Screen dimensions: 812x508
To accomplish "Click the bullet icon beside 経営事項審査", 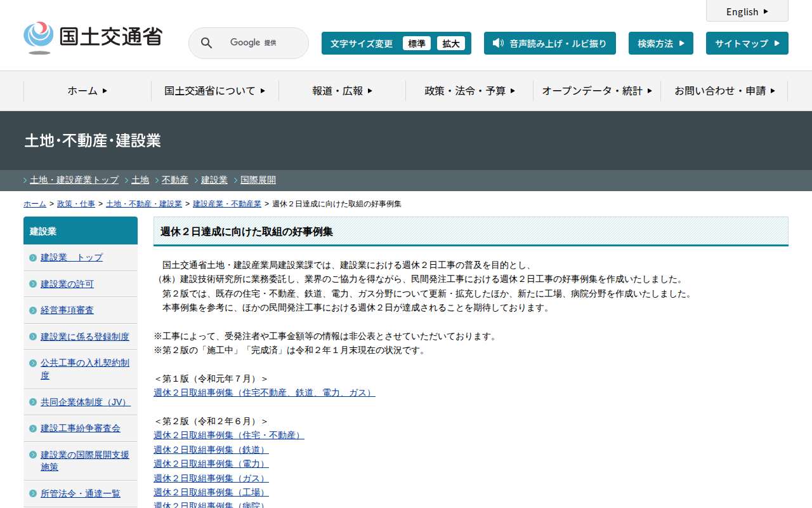I will (33, 311).
